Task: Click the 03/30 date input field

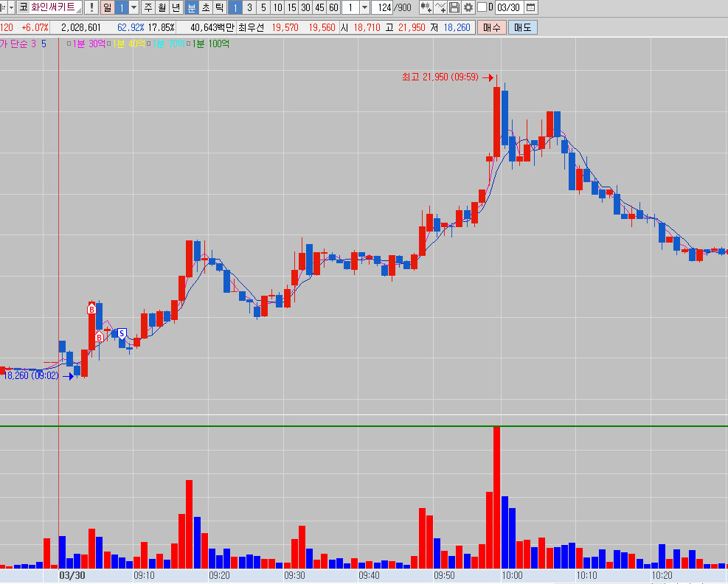Action: (x=507, y=7)
